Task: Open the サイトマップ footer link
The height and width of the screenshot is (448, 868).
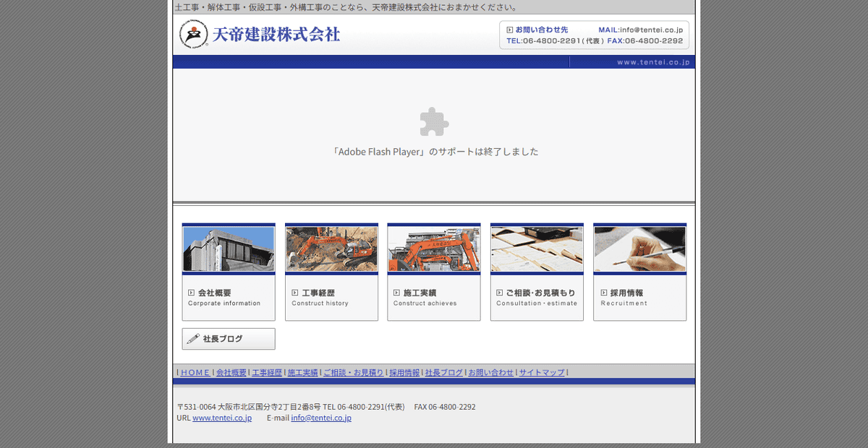Action: [x=541, y=372]
